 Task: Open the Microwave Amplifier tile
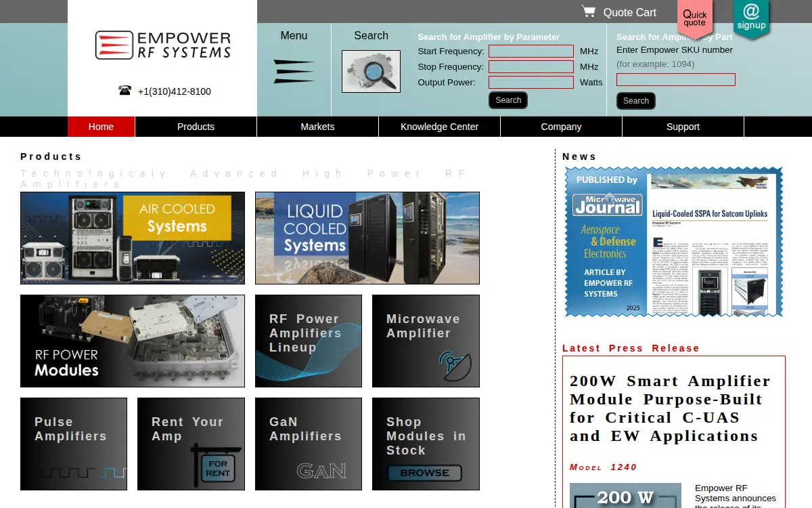[426, 341]
